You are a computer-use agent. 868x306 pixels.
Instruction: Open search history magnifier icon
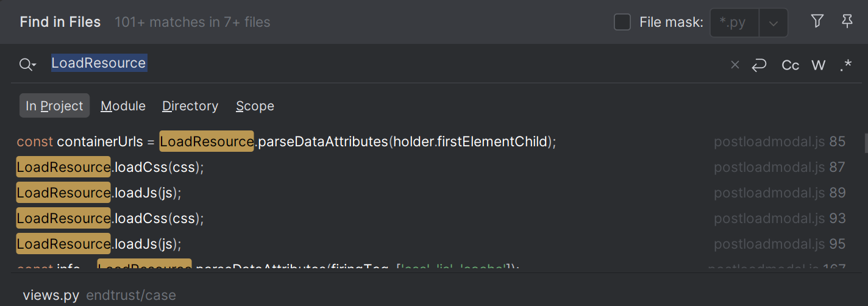click(x=27, y=65)
